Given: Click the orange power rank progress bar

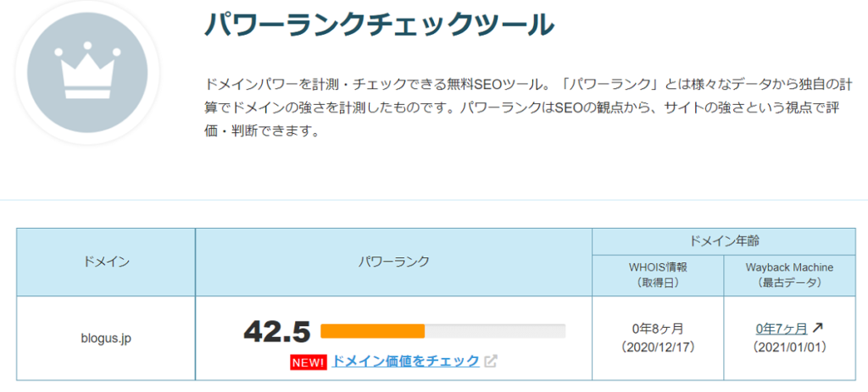Looking at the screenshot, I should point(373,331).
